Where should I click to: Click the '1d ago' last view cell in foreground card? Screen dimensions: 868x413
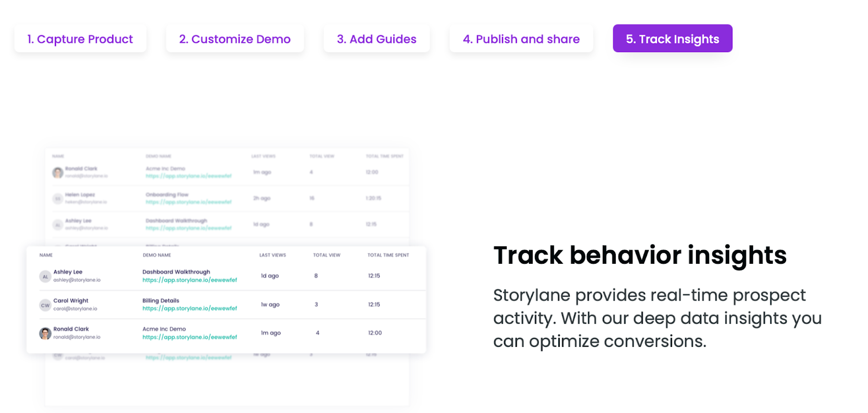270,276
